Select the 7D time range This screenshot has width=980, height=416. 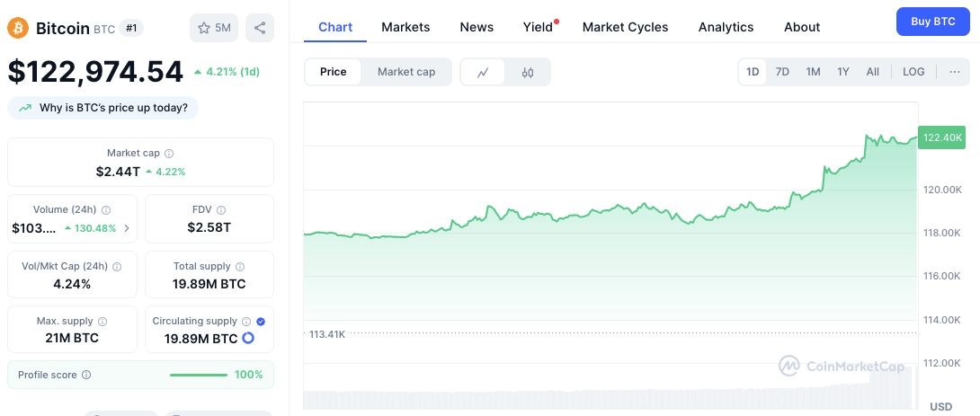(782, 72)
